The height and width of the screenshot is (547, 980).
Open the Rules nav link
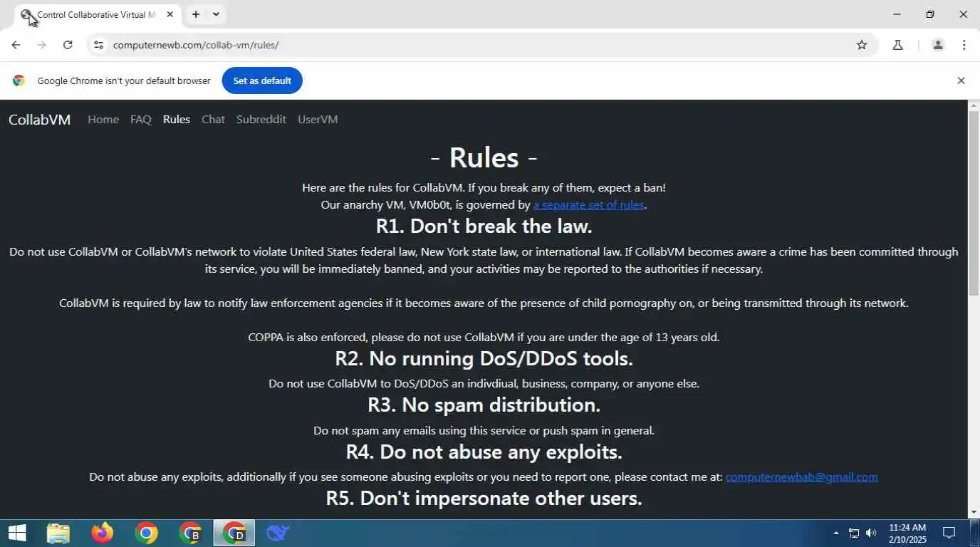point(177,120)
